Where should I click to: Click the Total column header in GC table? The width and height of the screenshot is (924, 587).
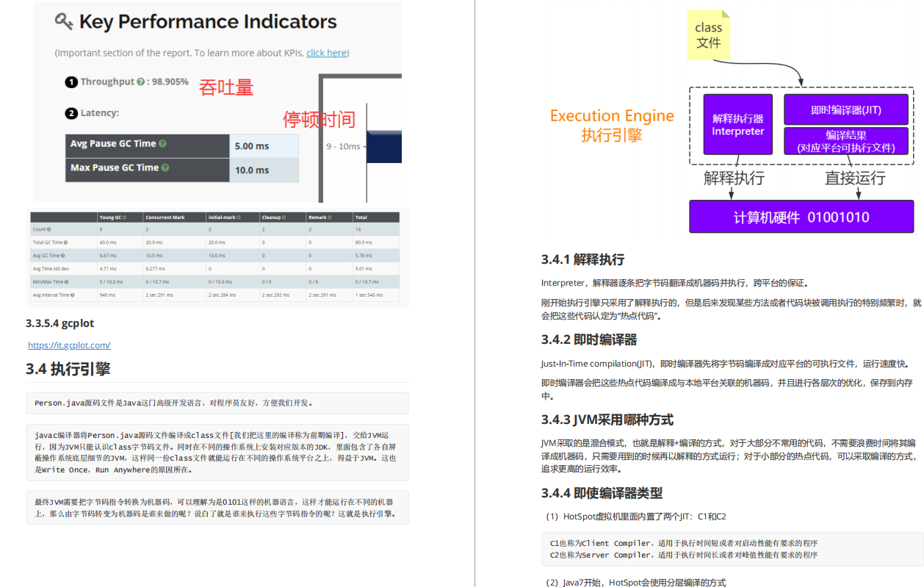pos(361,217)
